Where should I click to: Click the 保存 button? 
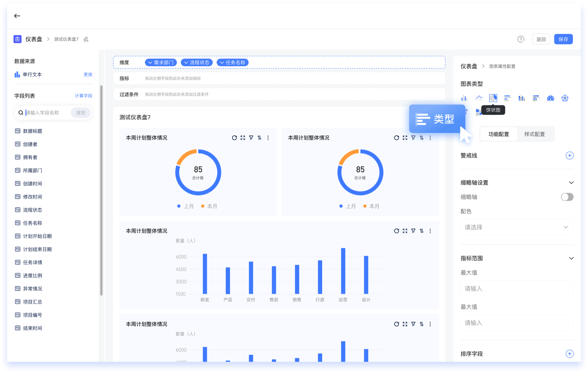[563, 39]
